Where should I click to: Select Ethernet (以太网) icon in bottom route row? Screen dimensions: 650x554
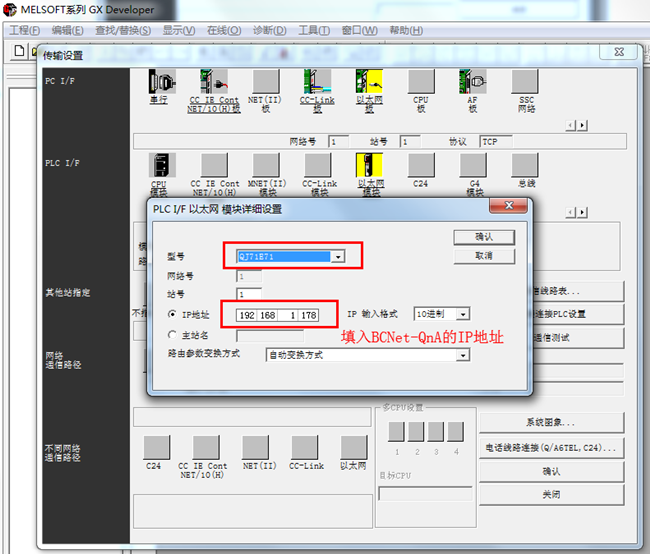point(354,447)
